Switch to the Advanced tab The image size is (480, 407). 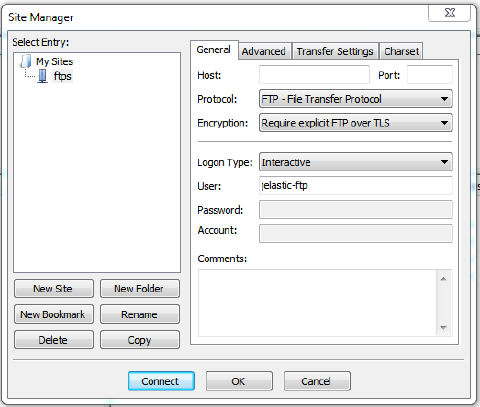click(x=264, y=51)
